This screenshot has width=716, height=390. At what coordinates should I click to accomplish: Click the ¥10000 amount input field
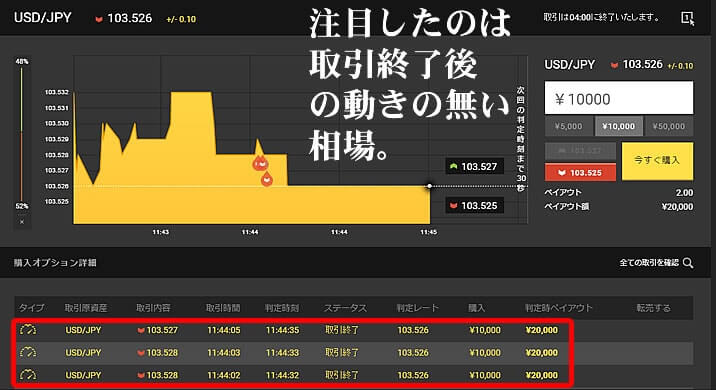coord(619,98)
